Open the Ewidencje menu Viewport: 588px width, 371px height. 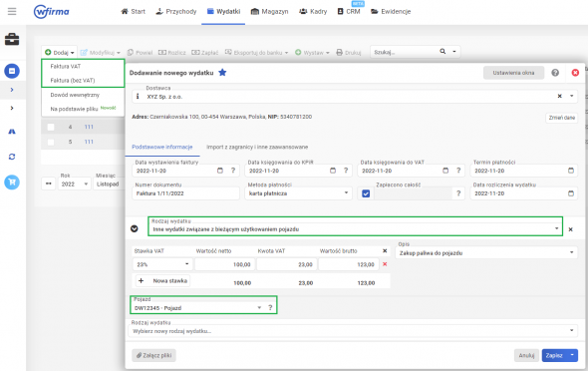tap(391, 12)
